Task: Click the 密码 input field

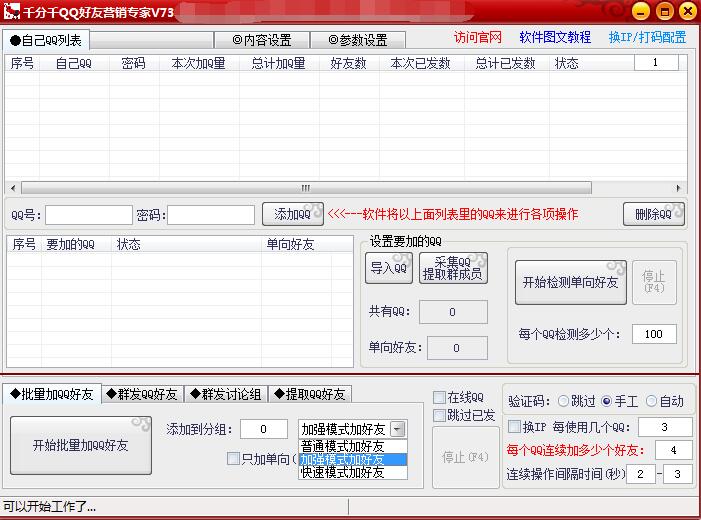Action: 211,215
